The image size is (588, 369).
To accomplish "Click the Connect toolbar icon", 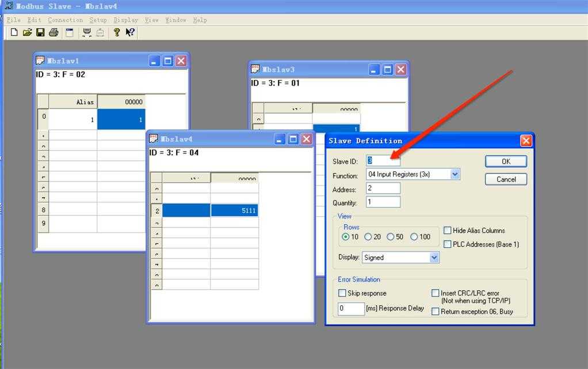I will coord(87,32).
